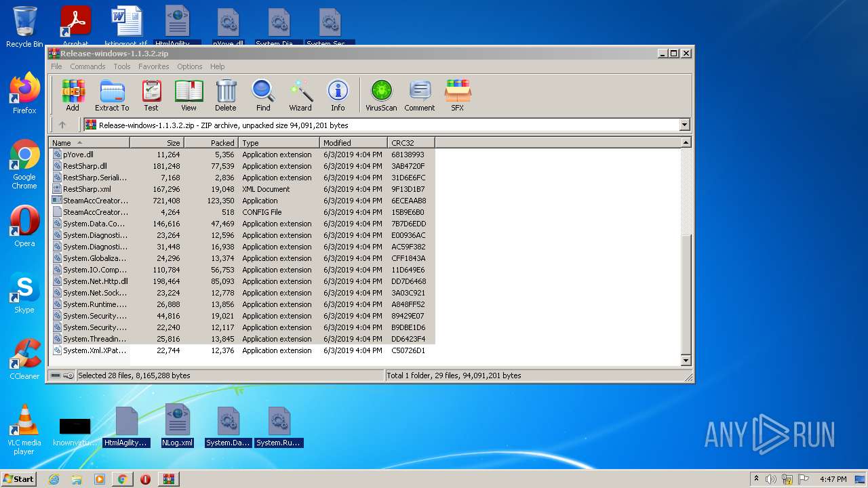The image size is (868, 488).
Task: Open the Find magnifier tool
Action: (x=263, y=95)
